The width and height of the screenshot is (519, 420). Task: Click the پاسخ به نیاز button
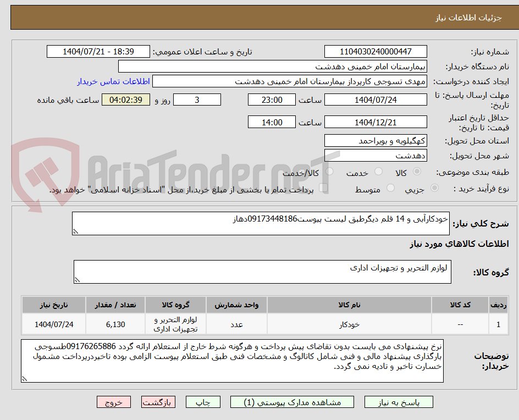tap(399, 402)
